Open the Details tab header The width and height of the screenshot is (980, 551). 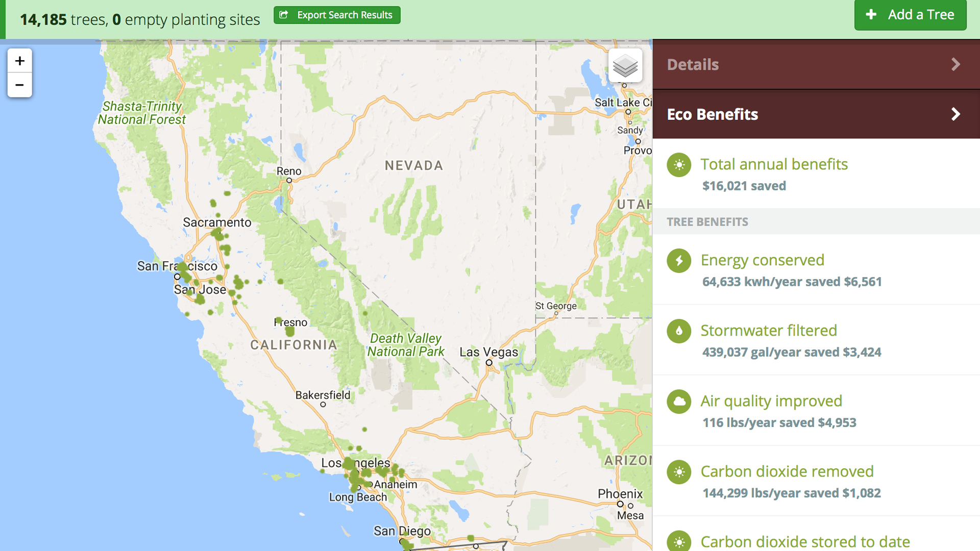pyautogui.click(x=816, y=64)
